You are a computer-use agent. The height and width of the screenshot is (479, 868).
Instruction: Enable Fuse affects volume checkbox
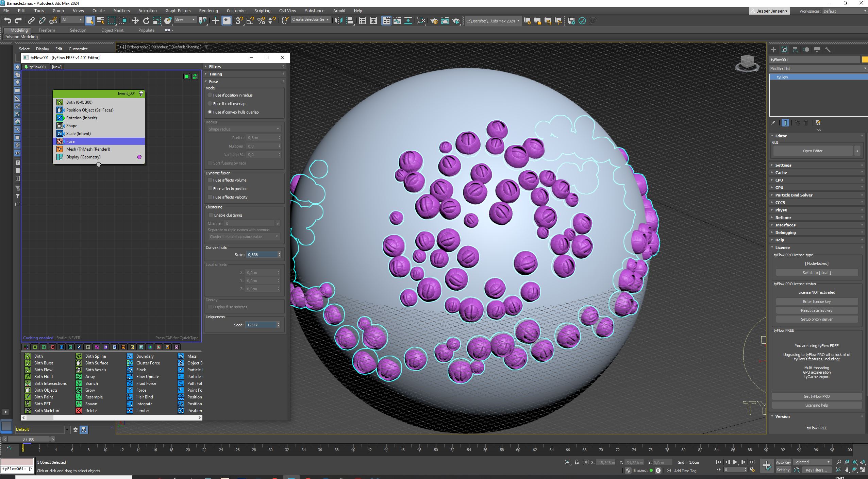[210, 180]
